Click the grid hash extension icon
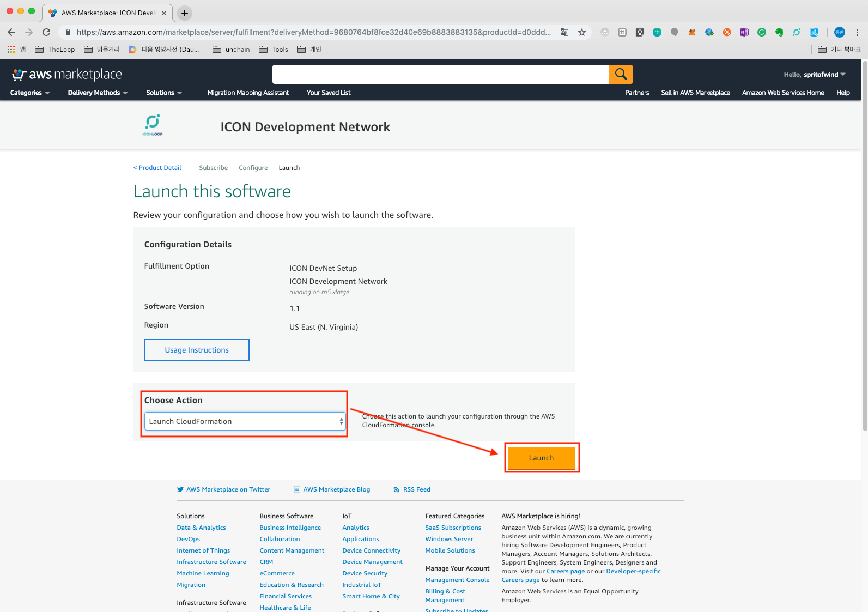 click(x=622, y=32)
